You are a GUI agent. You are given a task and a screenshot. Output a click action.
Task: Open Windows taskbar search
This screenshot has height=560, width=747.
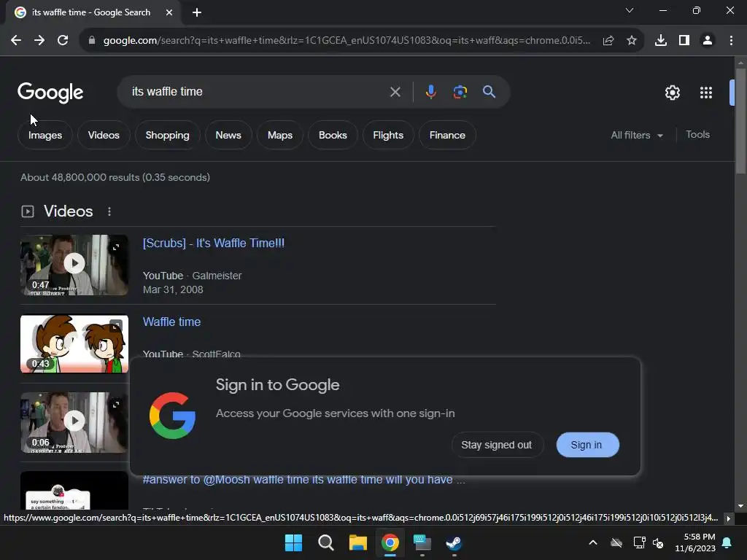tap(326, 542)
